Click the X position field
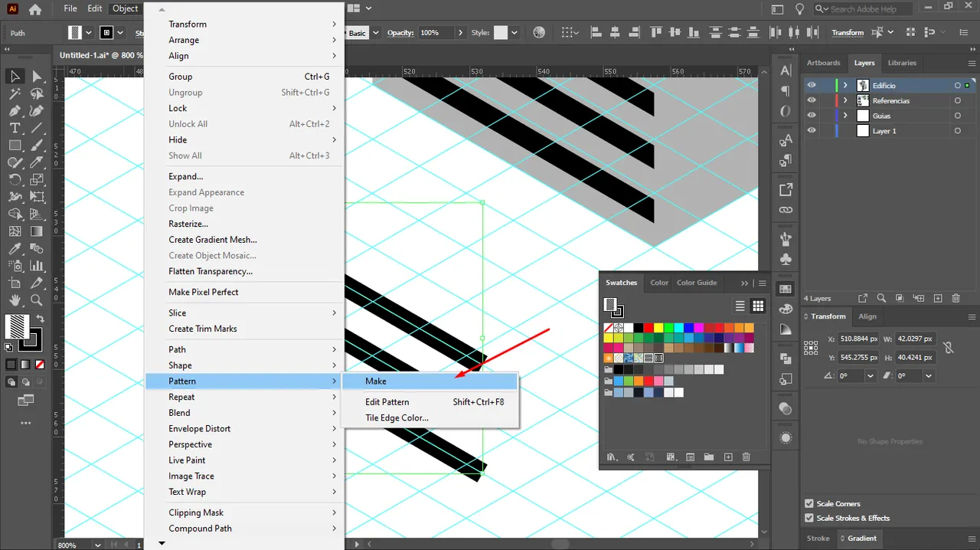Viewport: 980px width, 550px height. click(x=858, y=339)
